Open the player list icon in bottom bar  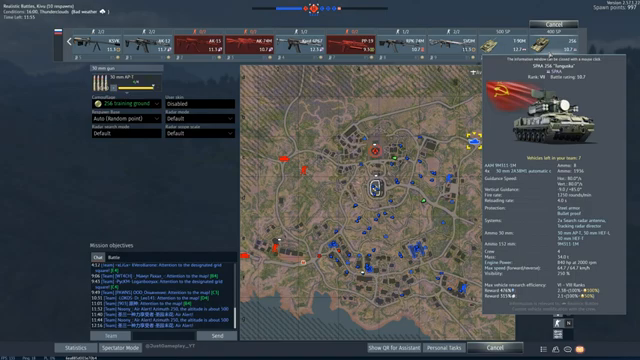pyautogui.click(x=543, y=349)
